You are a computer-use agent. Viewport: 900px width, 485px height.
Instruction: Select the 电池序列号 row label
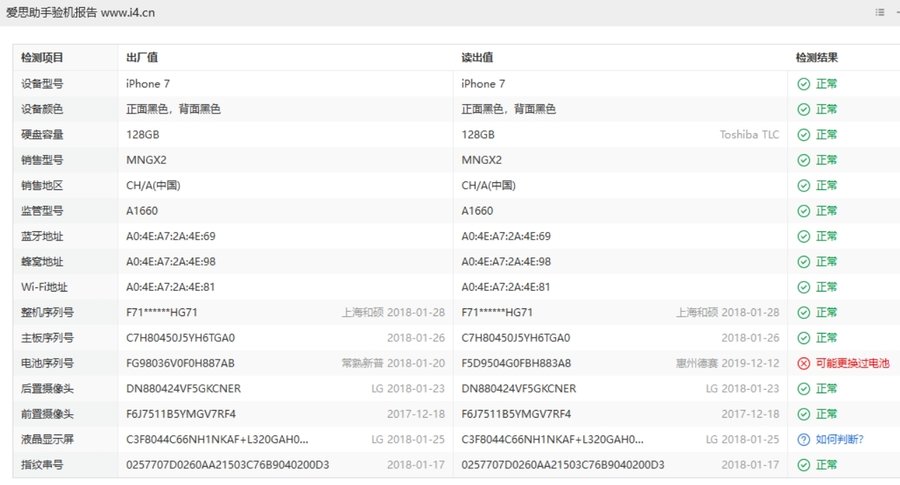[x=47, y=363]
